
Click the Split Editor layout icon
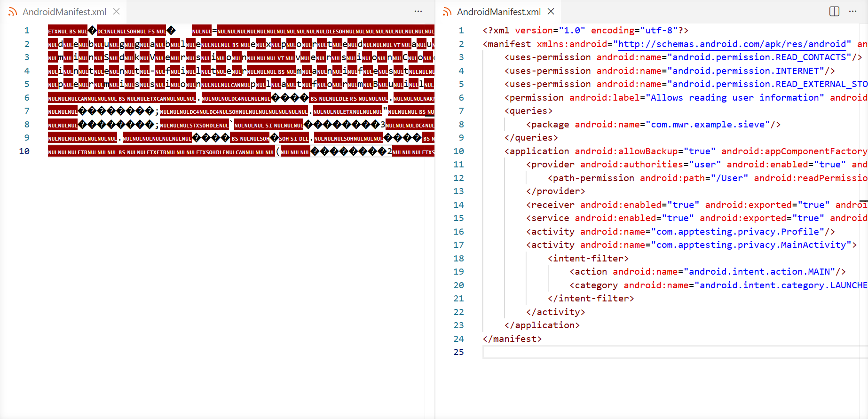click(834, 11)
